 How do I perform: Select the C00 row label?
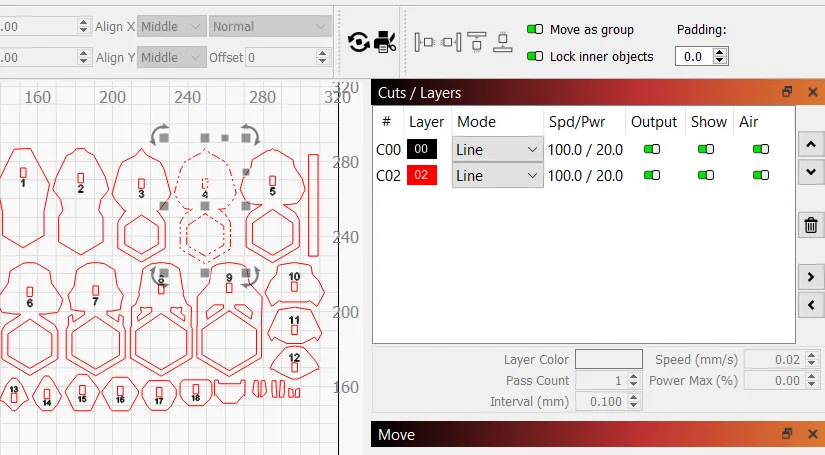[x=388, y=150]
